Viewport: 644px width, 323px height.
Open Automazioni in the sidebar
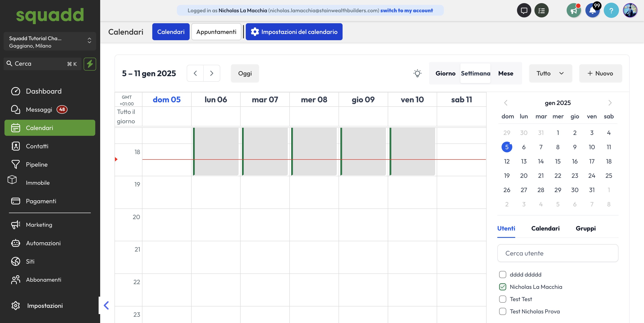[43, 243]
